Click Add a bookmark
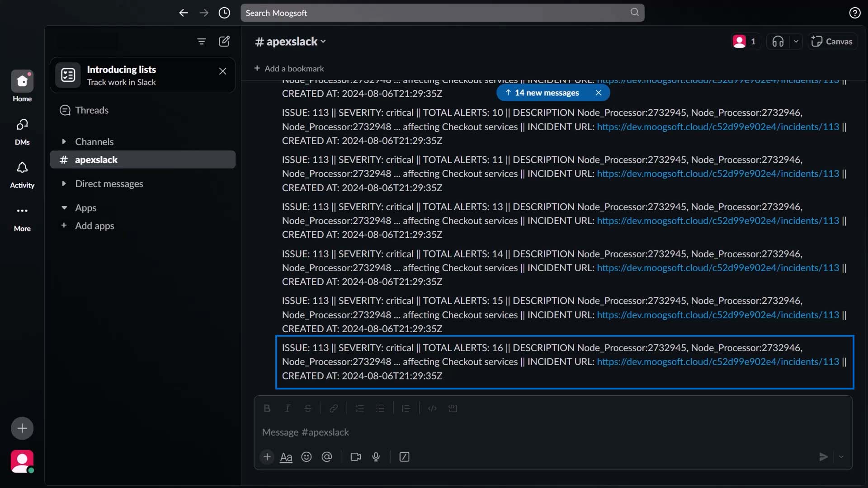 289,69
